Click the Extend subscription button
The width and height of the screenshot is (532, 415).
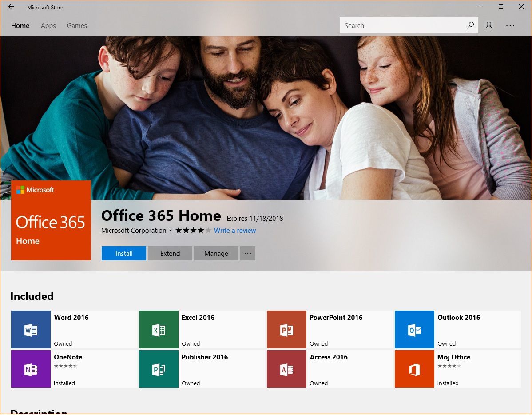coord(170,253)
